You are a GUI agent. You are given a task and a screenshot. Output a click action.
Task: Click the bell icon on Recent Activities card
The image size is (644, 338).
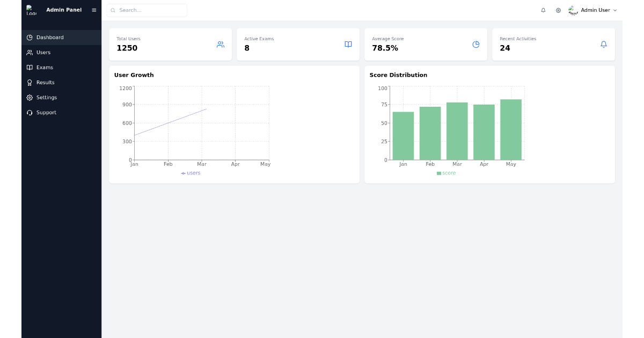pyautogui.click(x=603, y=45)
